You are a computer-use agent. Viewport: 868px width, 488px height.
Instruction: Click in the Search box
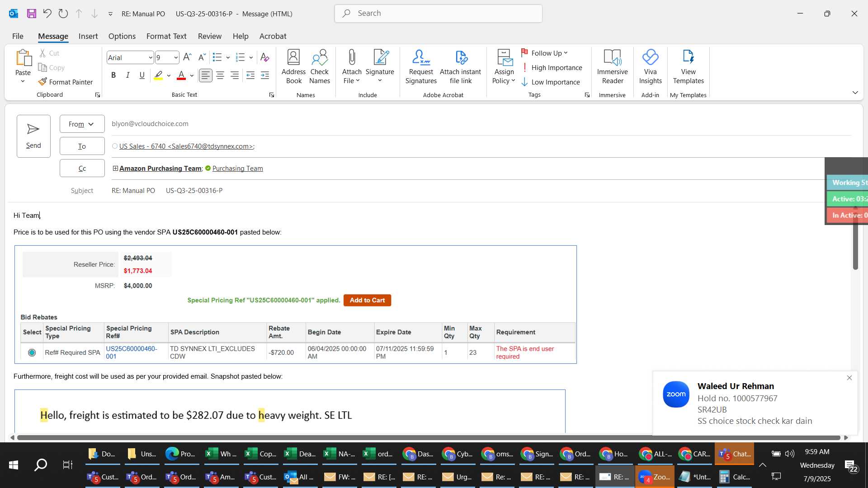438,14
